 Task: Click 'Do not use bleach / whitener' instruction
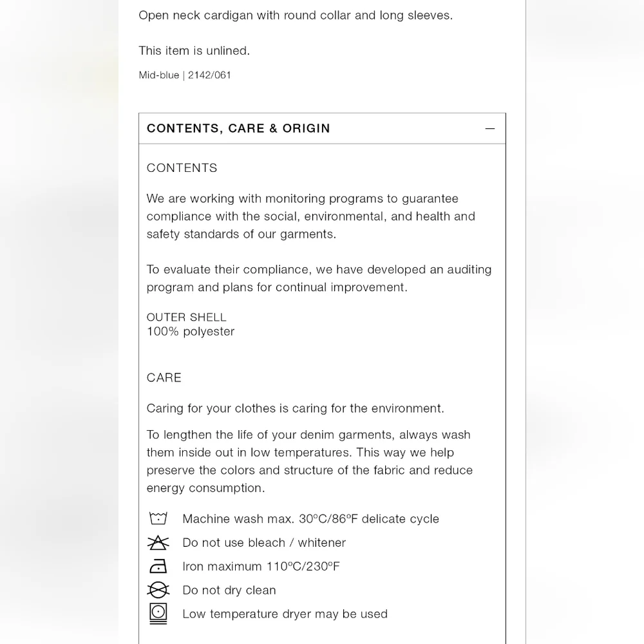tap(264, 542)
